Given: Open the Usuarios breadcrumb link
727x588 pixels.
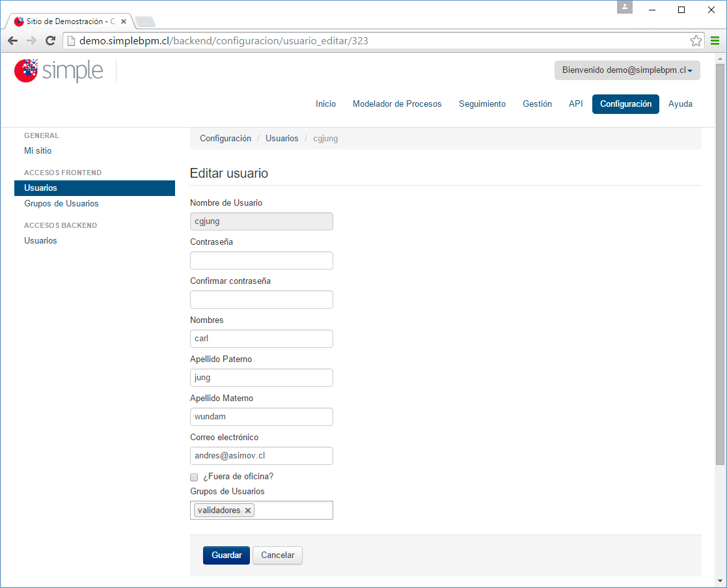Looking at the screenshot, I should pos(282,138).
